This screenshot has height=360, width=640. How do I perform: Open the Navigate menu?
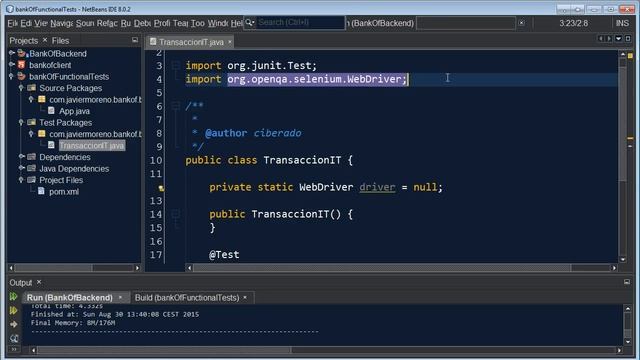click(62, 23)
